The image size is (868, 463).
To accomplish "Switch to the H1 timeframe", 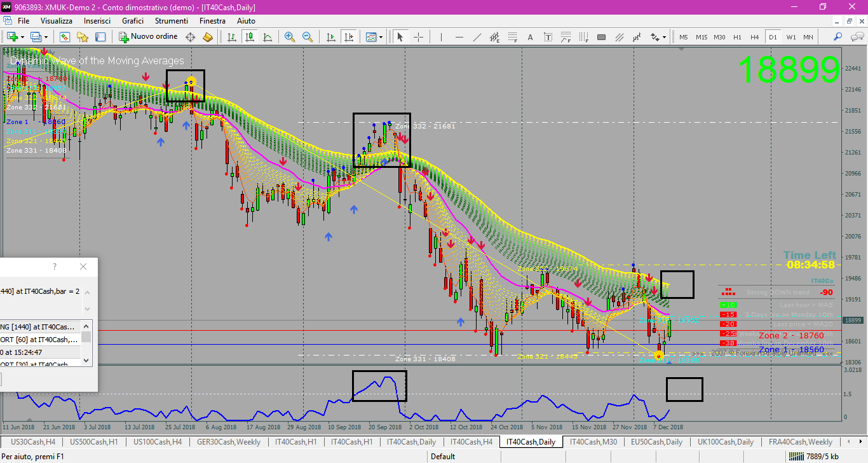I will (737, 37).
